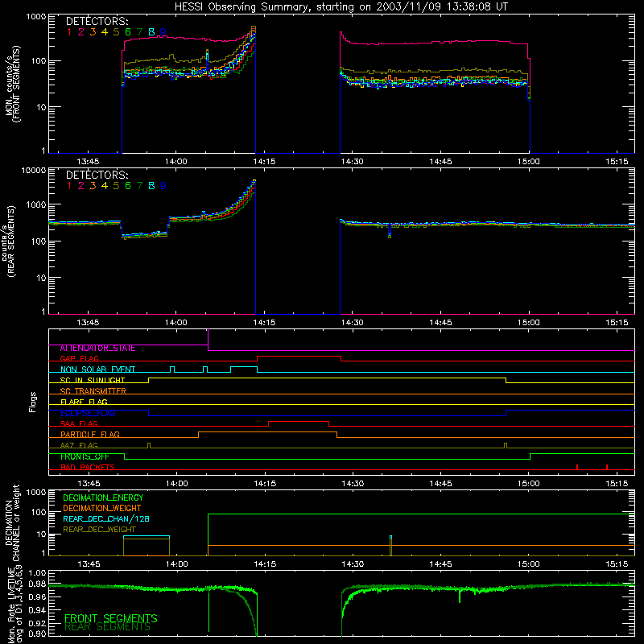Click the 0.98 tick on the livetime axis
Viewport: 644px width, 644px height.
(x=37, y=584)
